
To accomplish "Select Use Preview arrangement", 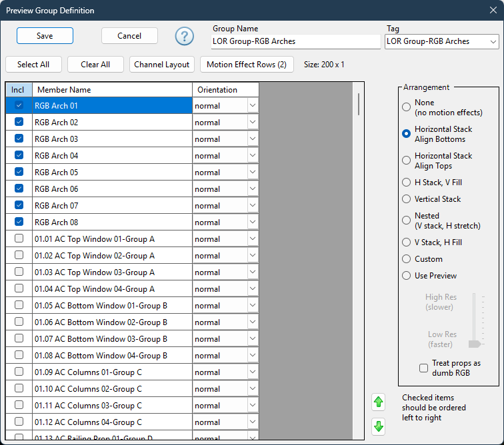I will (406, 276).
